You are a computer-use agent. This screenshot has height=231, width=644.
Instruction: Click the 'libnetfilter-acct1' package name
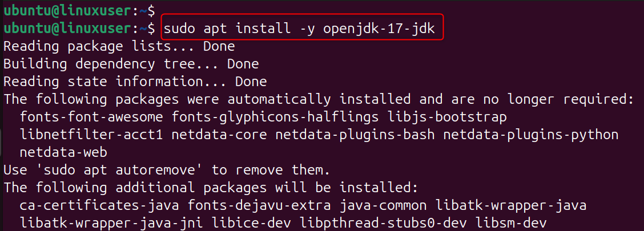tap(91, 135)
